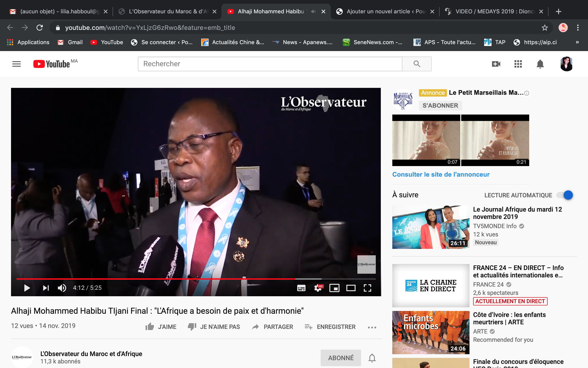The image size is (588, 368).
Task: Bookmark this page with the star
Action: coord(545,28)
